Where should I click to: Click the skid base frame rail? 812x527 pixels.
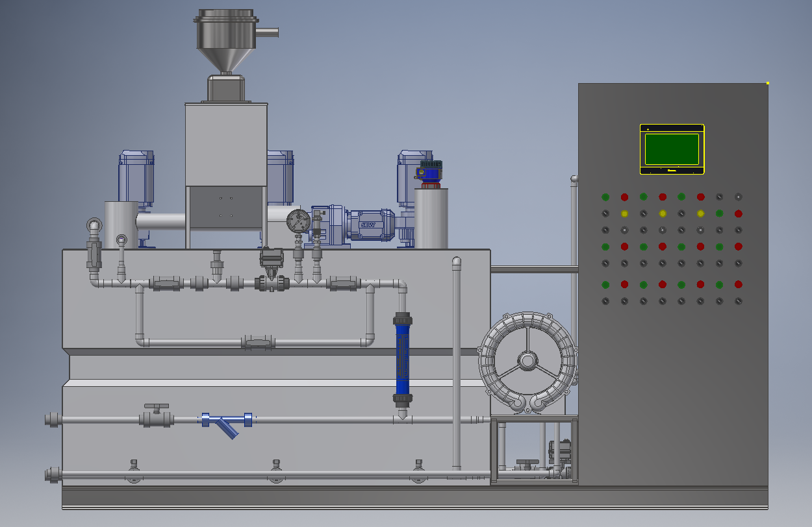tap(414, 498)
